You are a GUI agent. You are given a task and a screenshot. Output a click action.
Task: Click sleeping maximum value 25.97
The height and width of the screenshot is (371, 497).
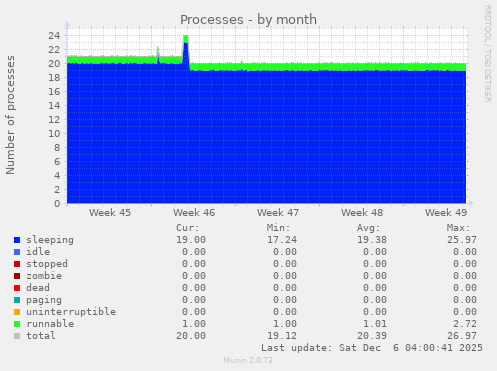462,240
